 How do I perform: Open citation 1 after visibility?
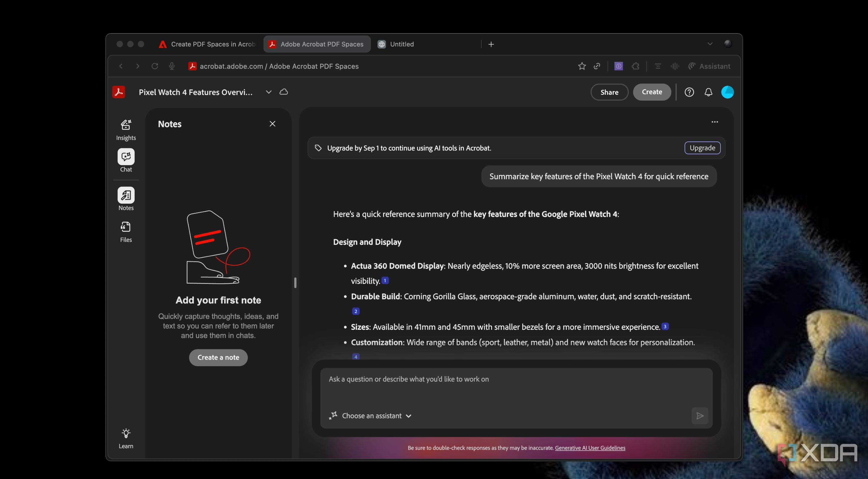coord(385,280)
